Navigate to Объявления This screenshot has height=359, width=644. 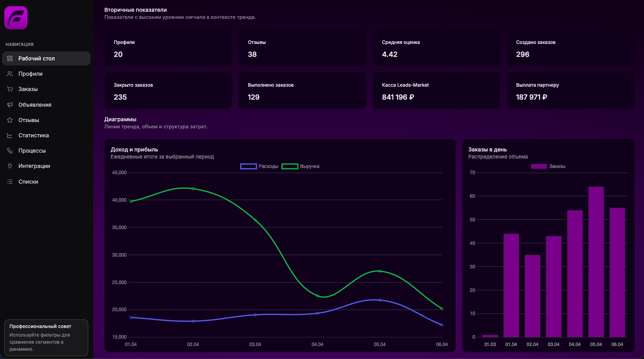tap(46, 105)
